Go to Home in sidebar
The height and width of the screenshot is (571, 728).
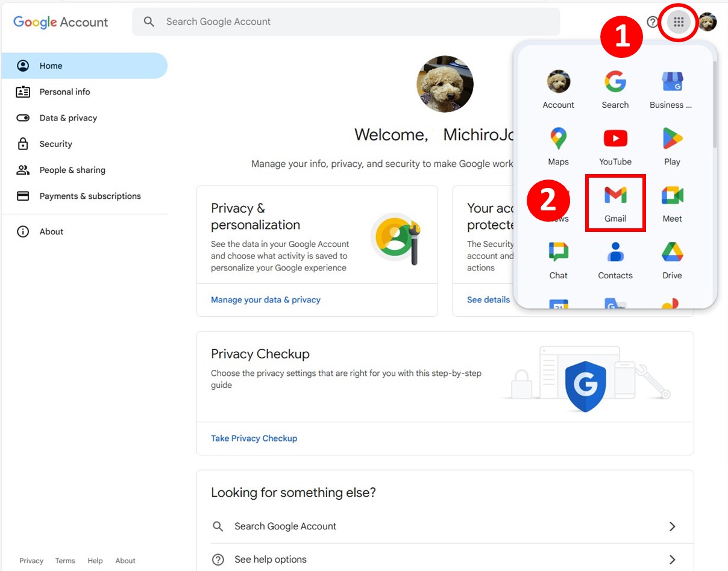coord(84,66)
